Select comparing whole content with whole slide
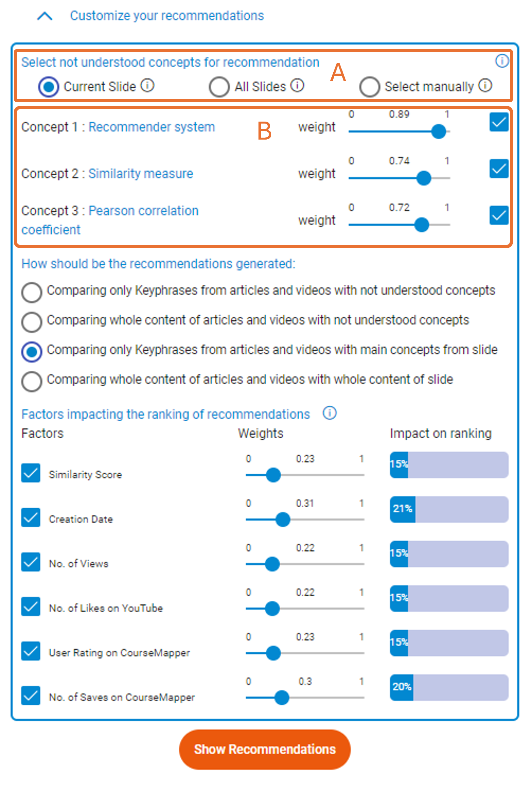 point(32,381)
